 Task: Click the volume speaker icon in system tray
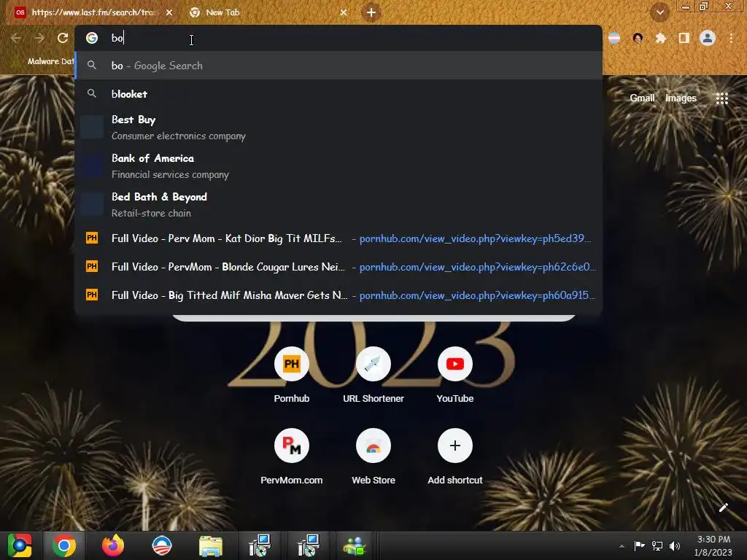click(675, 545)
